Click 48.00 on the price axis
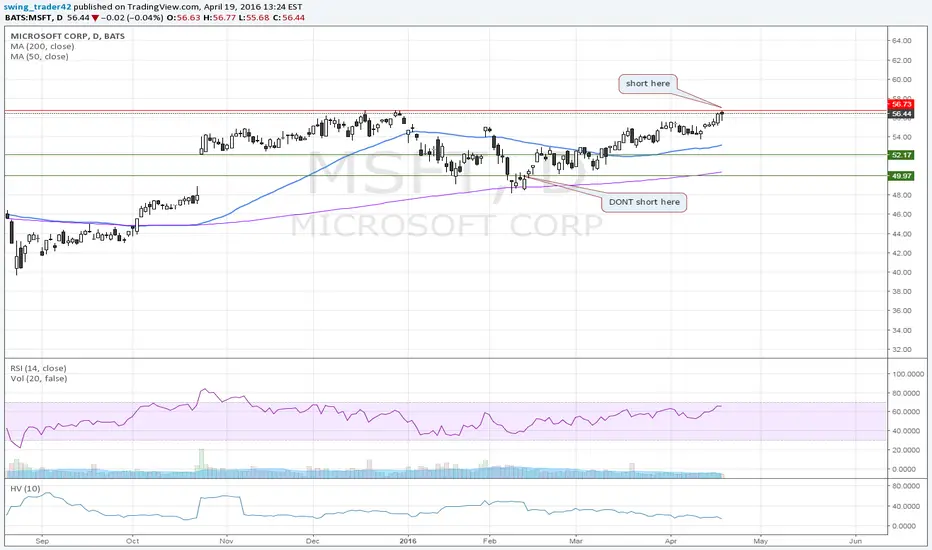Image resolution: width=932 pixels, height=550 pixels. [x=902, y=195]
